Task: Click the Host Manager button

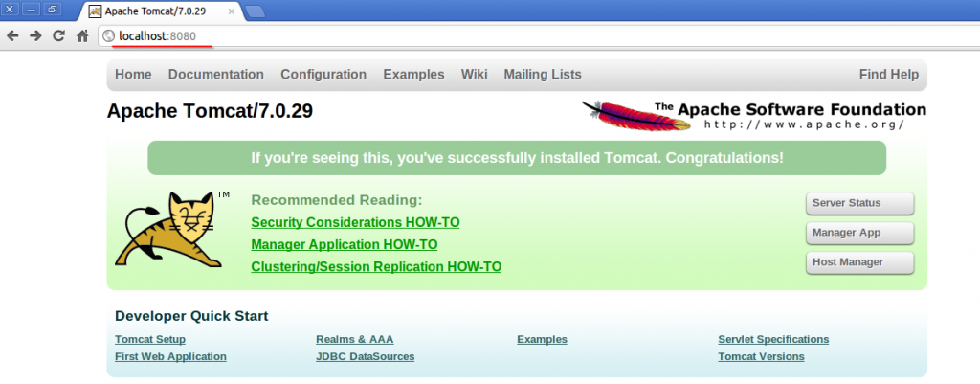Action: point(860,262)
